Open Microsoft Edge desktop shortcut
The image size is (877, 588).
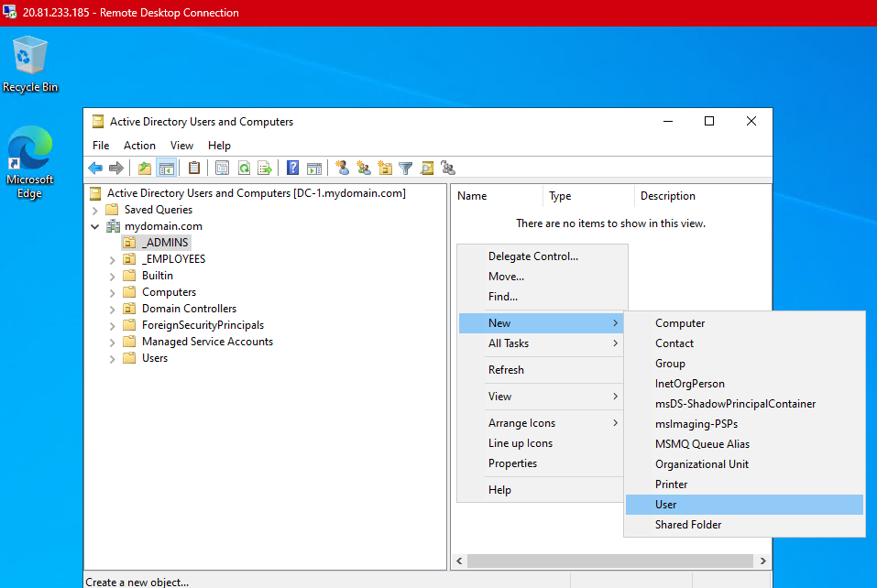point(29,163)
